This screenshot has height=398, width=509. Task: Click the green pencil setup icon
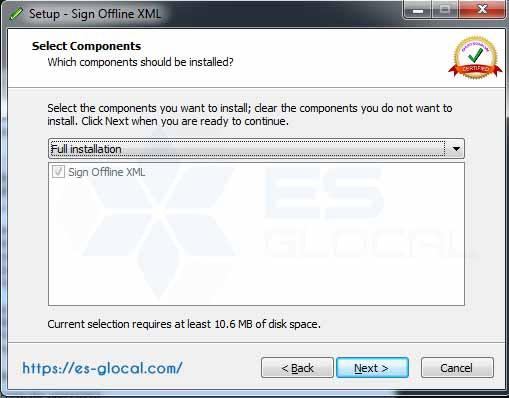click(x=16, y=14)
